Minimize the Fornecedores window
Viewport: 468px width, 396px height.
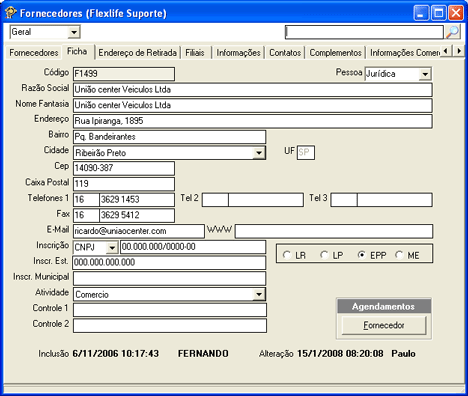coord(421,13)
